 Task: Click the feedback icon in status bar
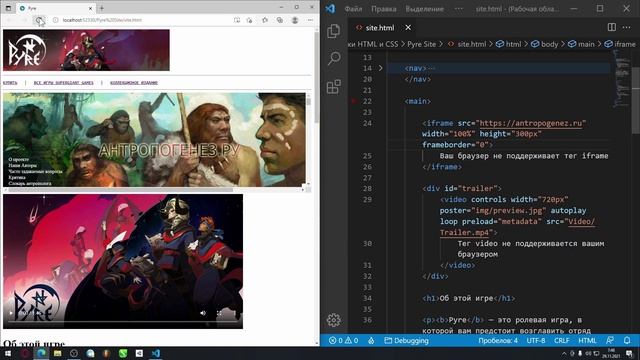coord(610,340)
